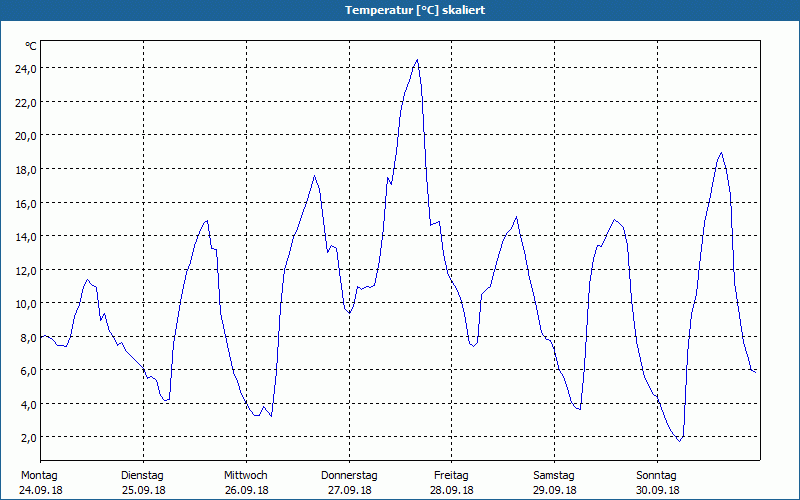Select the 27.09.18 date label
800x500 pixels.
click(x=349, y=490)
